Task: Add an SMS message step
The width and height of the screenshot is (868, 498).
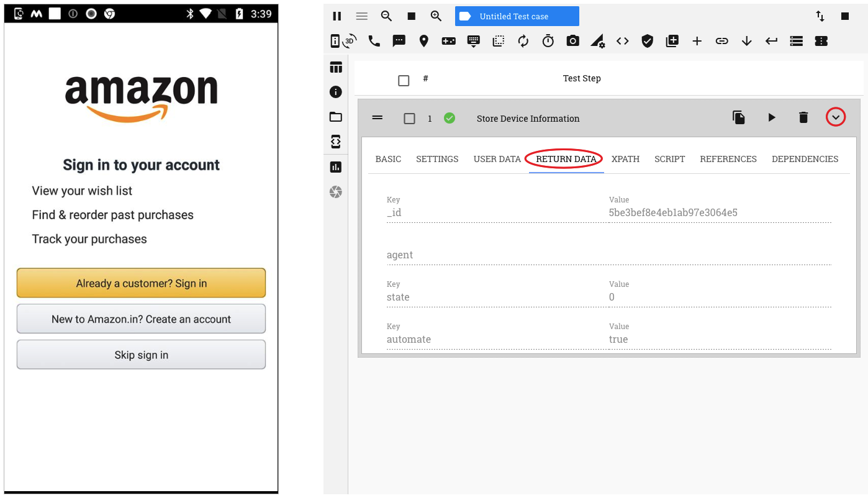Action: [399, 41]
